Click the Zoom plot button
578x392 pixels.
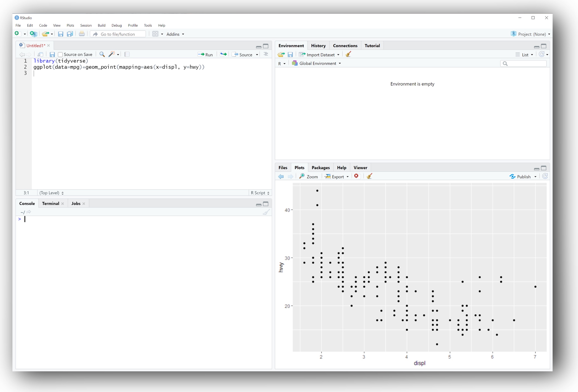[308, 177]
